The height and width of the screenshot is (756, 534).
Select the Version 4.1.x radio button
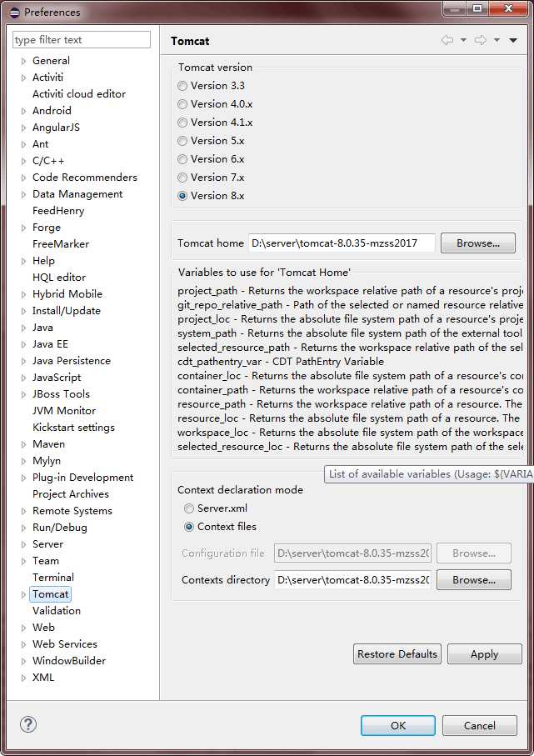[x=182, y=123]
